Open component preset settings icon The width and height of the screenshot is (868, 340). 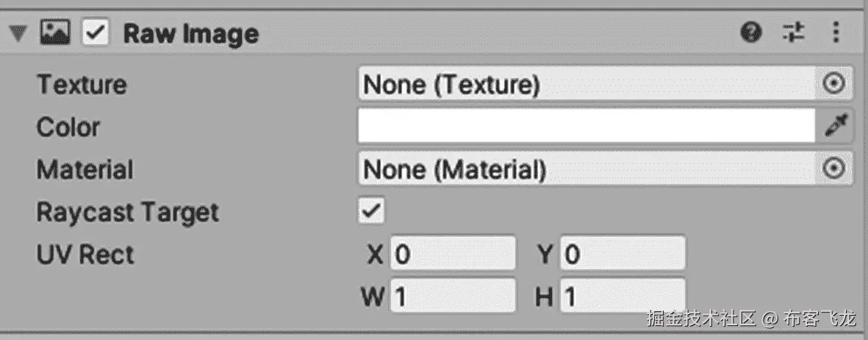[x=793, y=32]
